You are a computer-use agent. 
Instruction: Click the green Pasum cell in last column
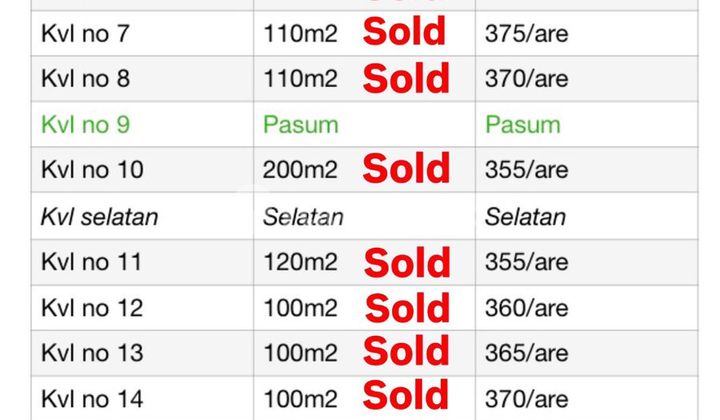pyautogui.click(x=522, y=125)
